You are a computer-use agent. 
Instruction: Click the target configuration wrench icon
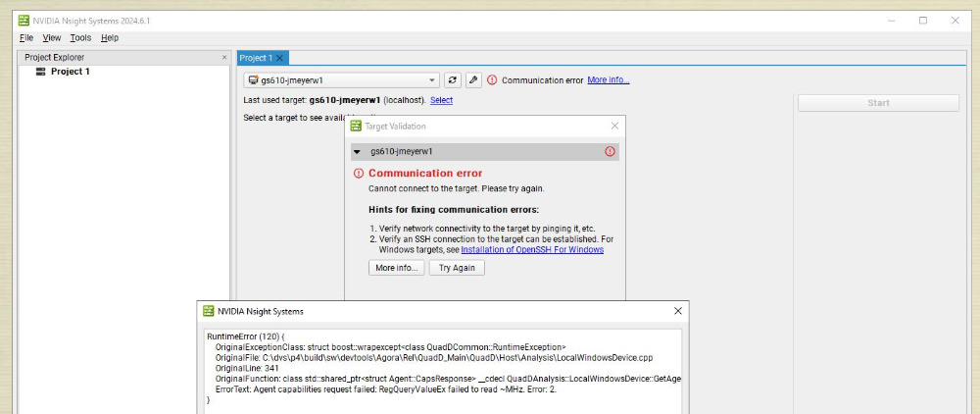tap(473, 80)
